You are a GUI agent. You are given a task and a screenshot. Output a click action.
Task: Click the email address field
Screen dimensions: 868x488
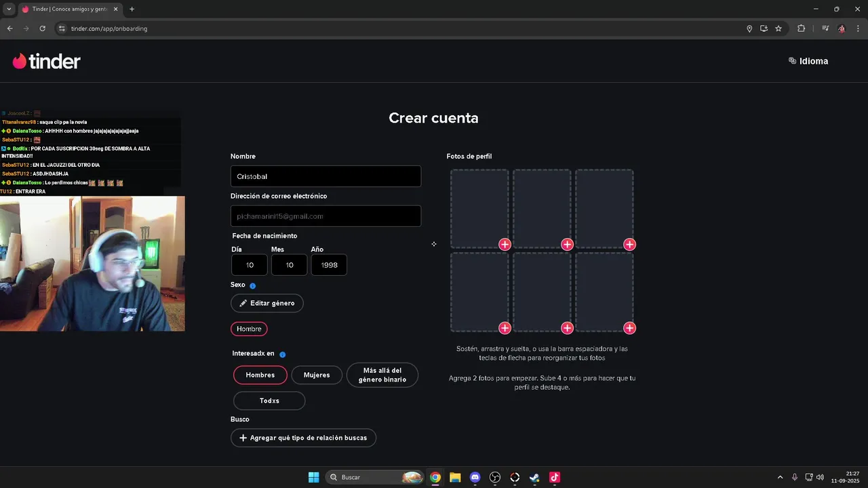(x=325, y=216)
